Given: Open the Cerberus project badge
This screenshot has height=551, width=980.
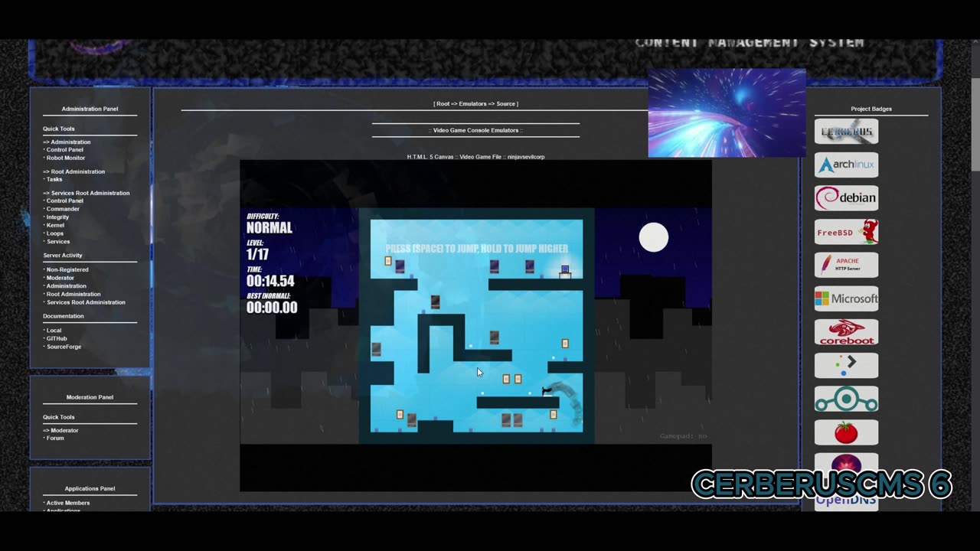Looking at the screenshot, I should tap(846, 132).
